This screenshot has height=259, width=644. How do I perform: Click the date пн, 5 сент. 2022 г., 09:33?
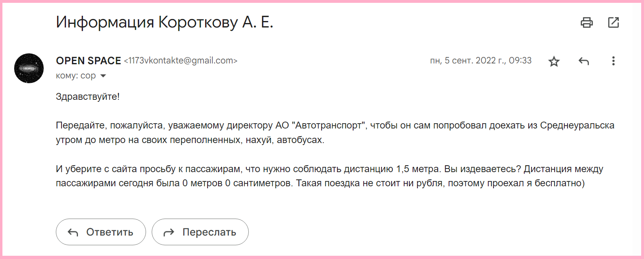click(x=481, y=61)
